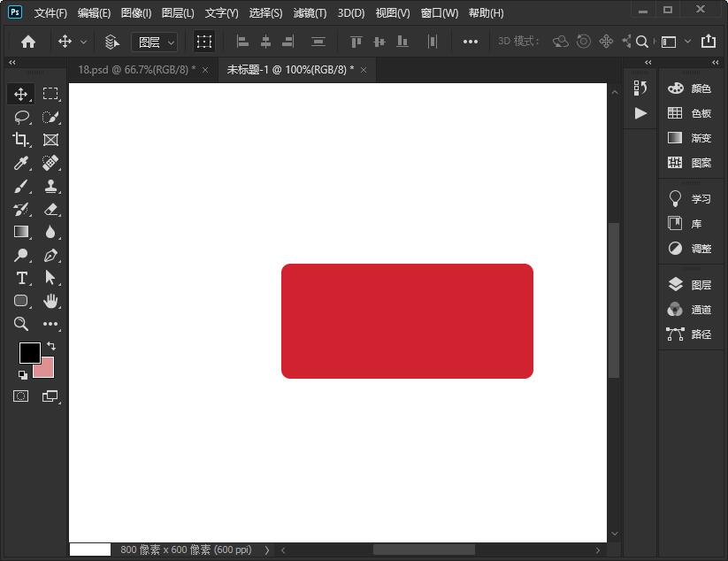Select the Zoom tool in toolbox

click(21, 324)
